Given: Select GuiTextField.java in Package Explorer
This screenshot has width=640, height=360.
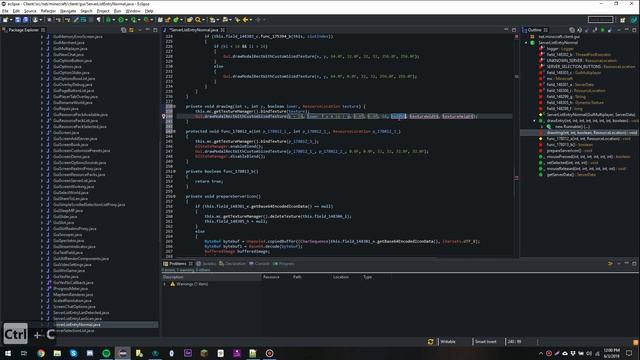Looking at the screenshot, I should pos(68,253).
